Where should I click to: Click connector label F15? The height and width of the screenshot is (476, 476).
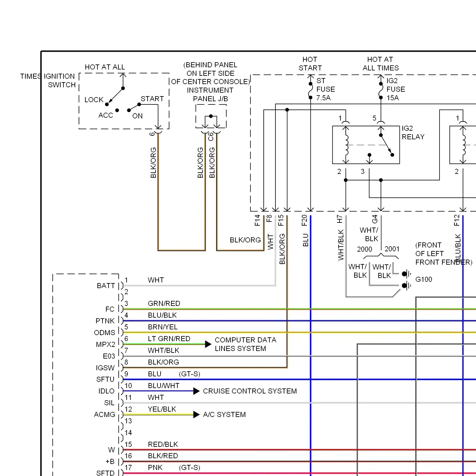coord(281,220)
